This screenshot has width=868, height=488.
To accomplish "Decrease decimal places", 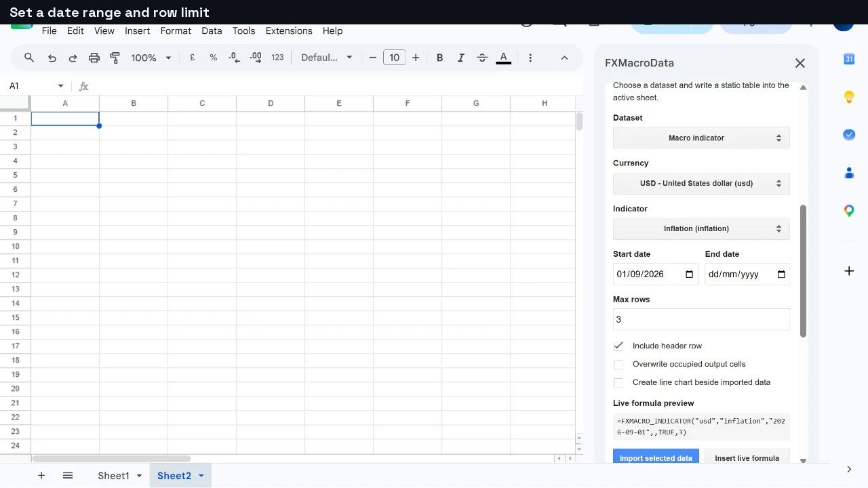I will coord(234,58).
